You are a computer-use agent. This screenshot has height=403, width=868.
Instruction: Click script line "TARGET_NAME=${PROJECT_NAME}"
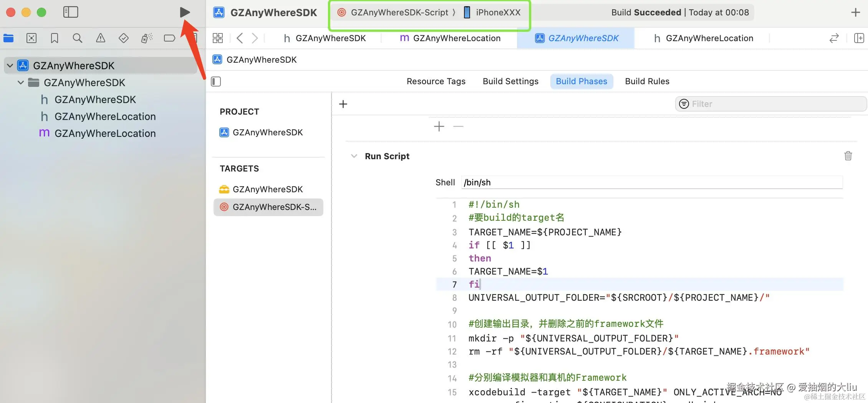click(545, 232)
